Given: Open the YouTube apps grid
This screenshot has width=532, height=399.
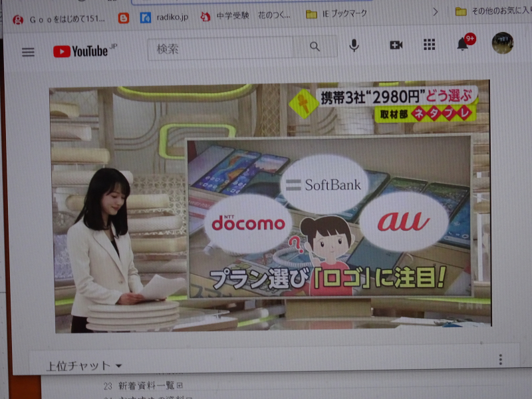Looking at the screenshot, I should (429, 45).
